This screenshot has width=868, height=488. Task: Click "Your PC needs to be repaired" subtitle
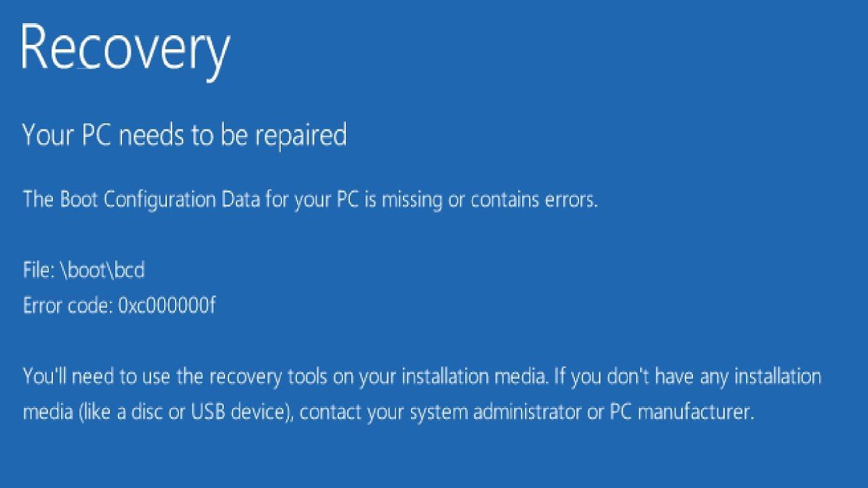[x=184, y=135]
